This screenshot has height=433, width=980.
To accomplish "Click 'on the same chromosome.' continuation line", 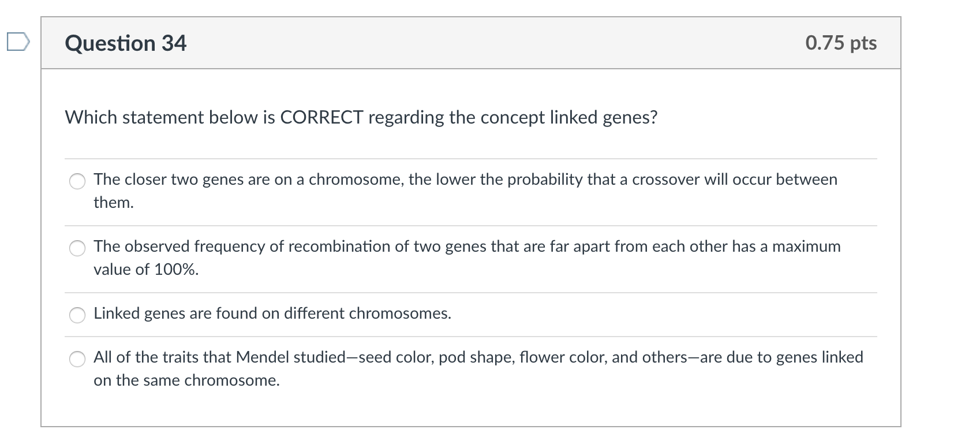I will tap(186, 380).
